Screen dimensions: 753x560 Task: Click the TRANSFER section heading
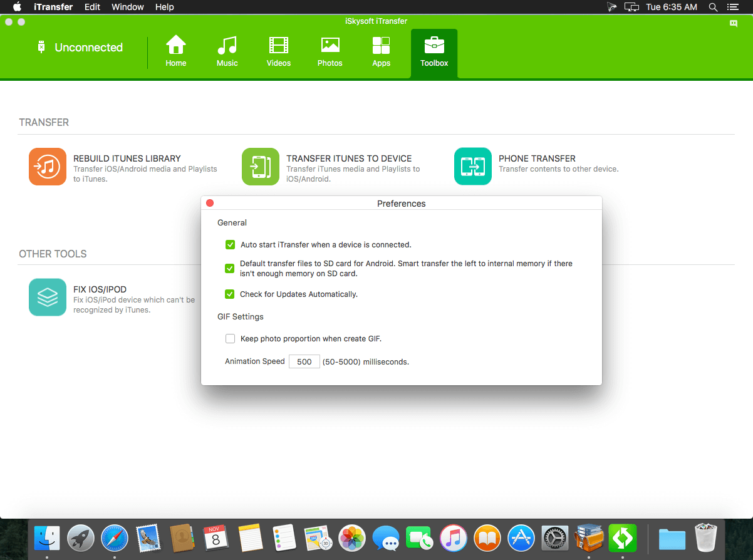(x=44, y=123)
